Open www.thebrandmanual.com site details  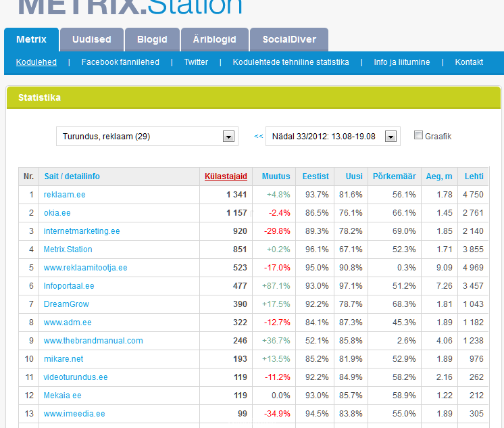point(93,341)
